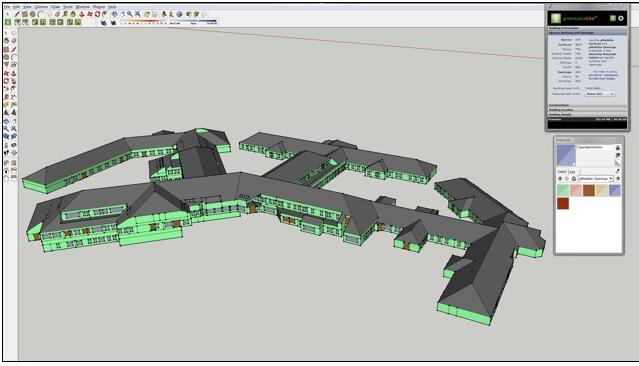This screenshot has width=639, height=366.
Task: Expand the Building Location section
Action: click(x=587, y=110)
